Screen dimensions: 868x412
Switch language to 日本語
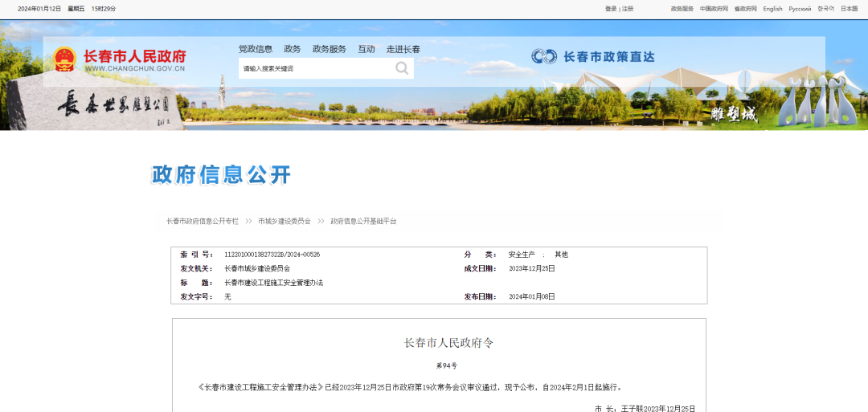[850, 9]
